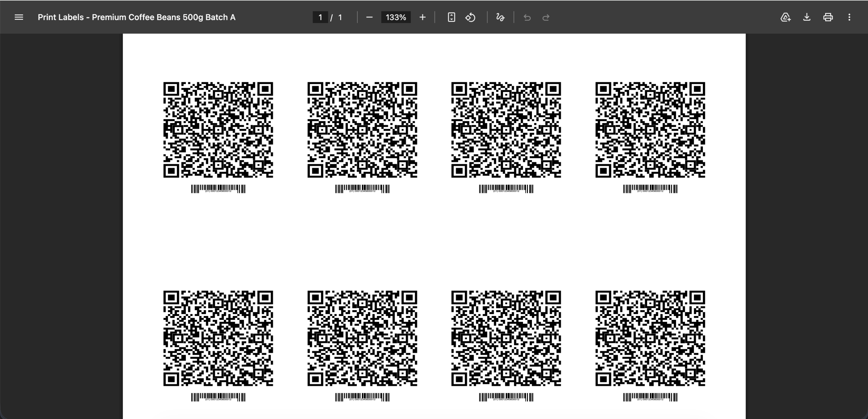868x419 pixels.
Task: Toggle fit to page icon
Action: point(451,17)
